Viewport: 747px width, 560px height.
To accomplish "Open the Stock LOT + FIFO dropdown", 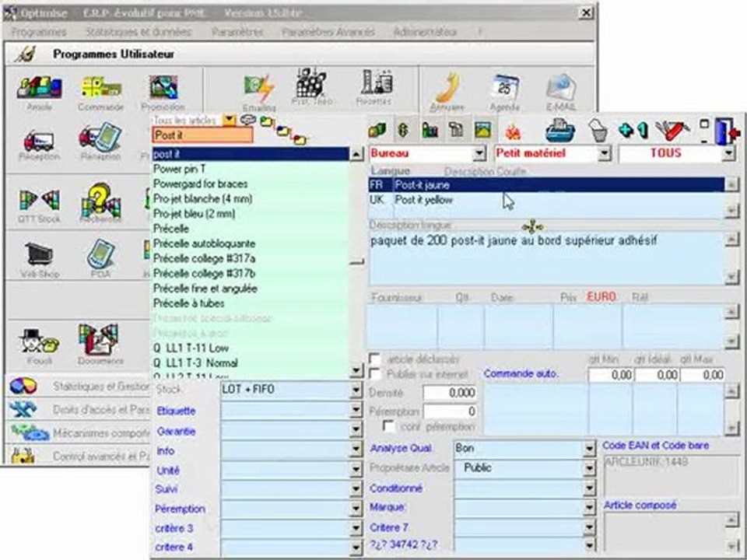I will [x=356, y=390].
